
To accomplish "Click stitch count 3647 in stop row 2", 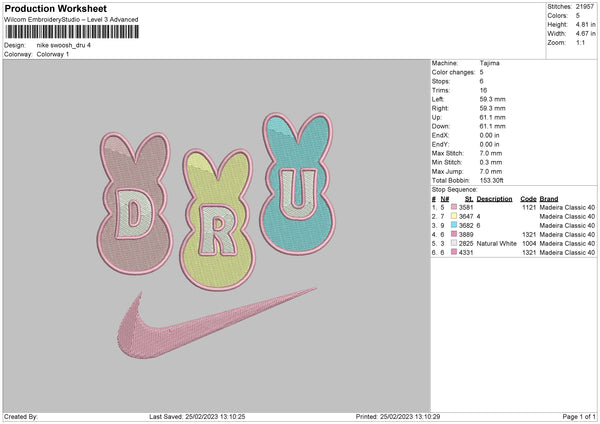I will pos(466,217).
